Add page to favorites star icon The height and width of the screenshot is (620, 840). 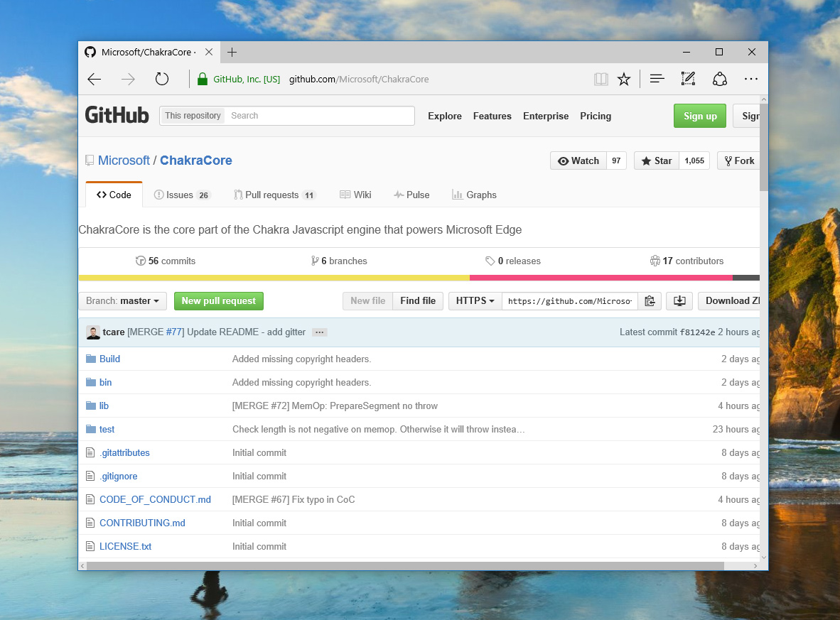point(624,80)
